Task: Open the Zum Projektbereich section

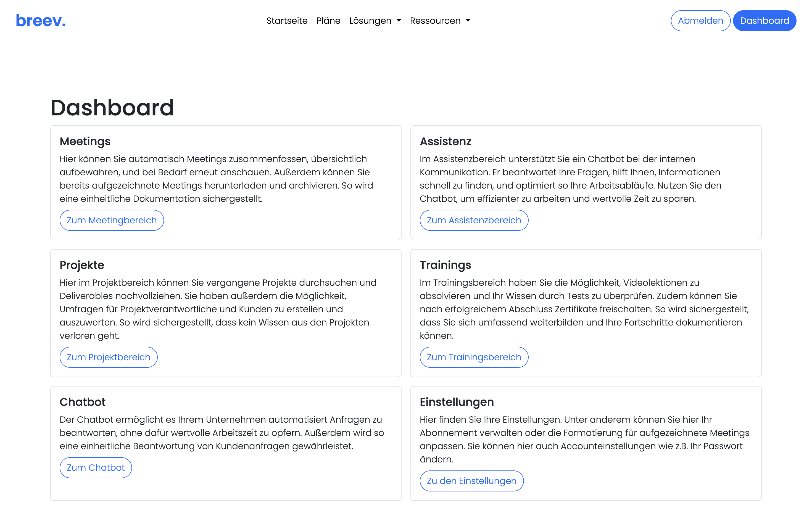Action: (x=108, y=357)
